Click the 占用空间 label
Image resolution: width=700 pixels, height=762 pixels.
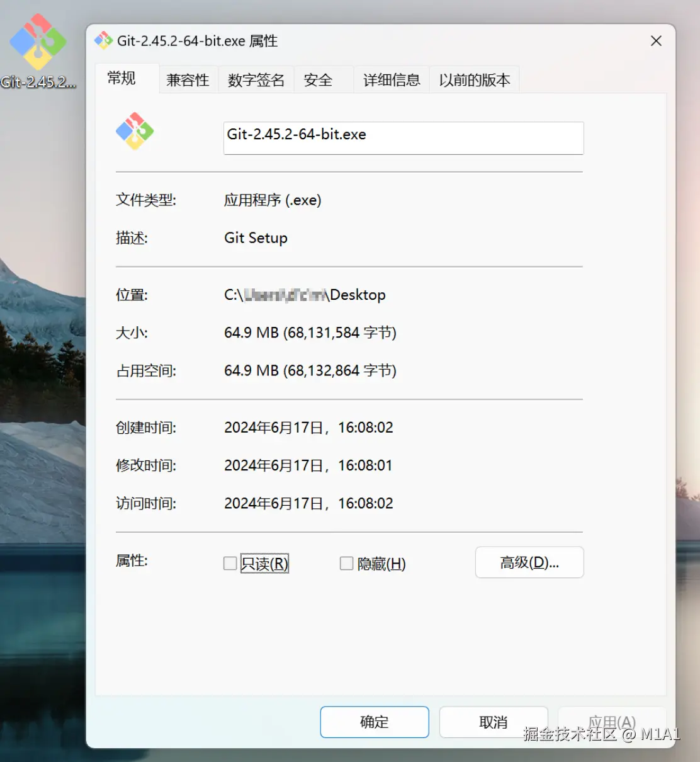(146, 370)
